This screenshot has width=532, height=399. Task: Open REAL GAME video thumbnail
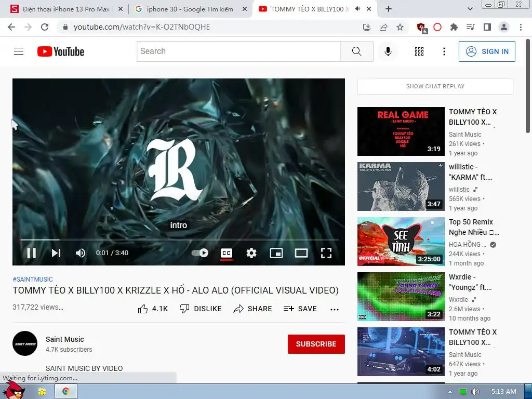tap(401, 131)
